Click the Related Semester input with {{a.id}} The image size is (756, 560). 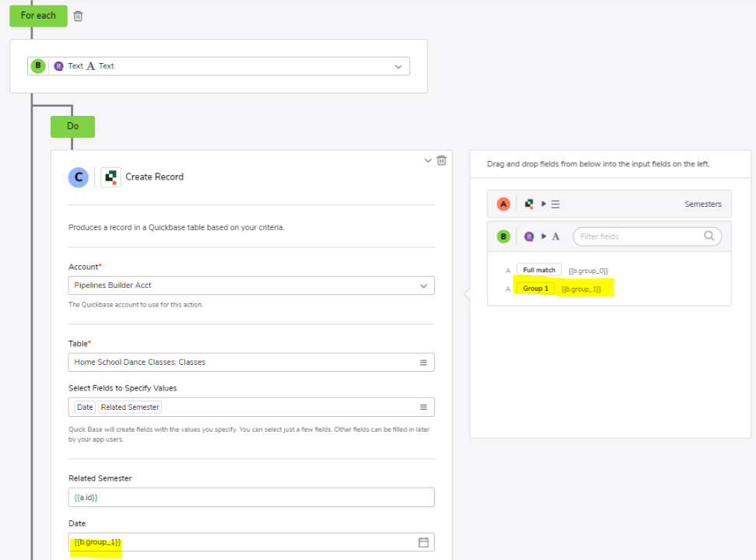tap(251, 497)
